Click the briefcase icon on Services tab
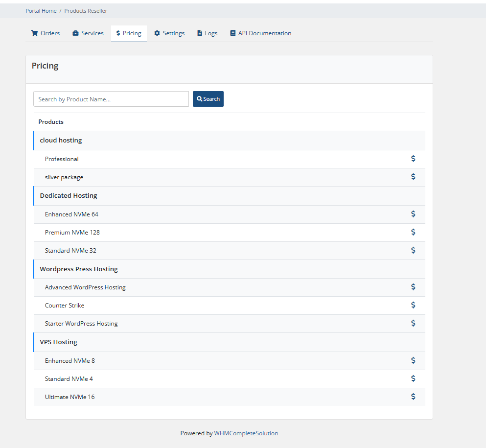Screen dimensions: 486x448 (x=75, y=33)
